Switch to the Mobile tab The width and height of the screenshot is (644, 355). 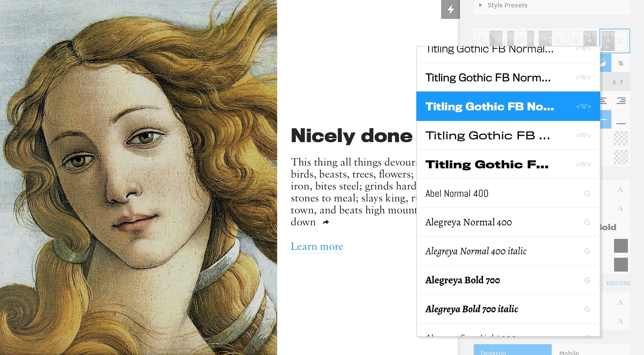[x=591, y=350]
